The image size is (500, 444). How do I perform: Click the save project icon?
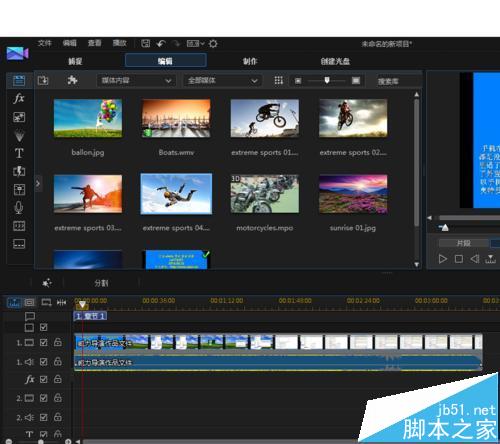tap(145, 43)
